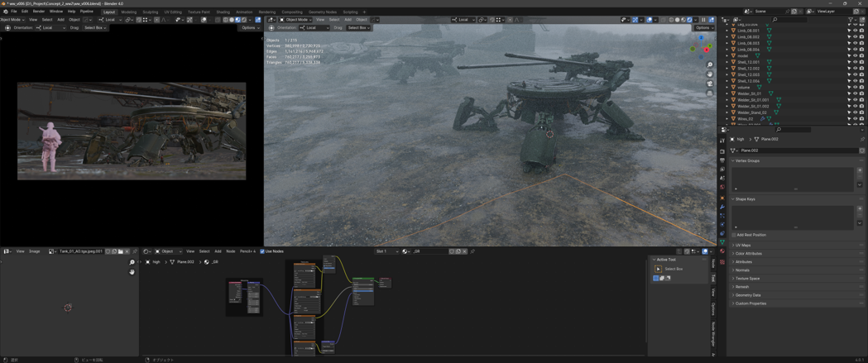Toggle render camera icon for Welder_Sit_01
Viewport: 868px width, 363px height.
tap(861, 93)
